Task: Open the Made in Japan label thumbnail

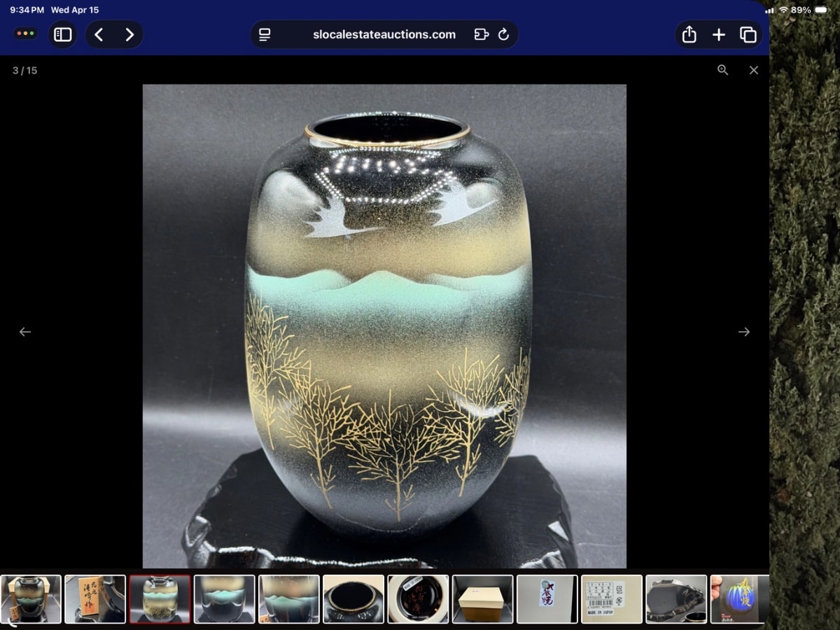Action: tap(611, 599)
